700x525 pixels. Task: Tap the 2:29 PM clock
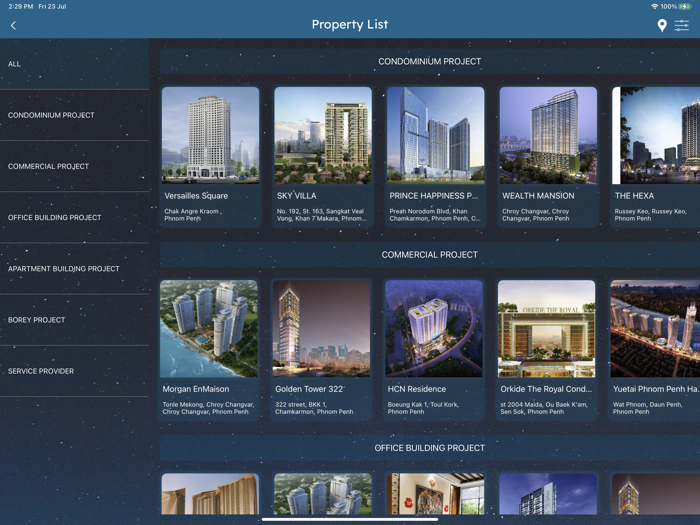pyautogui.click(x=21, y=6)
